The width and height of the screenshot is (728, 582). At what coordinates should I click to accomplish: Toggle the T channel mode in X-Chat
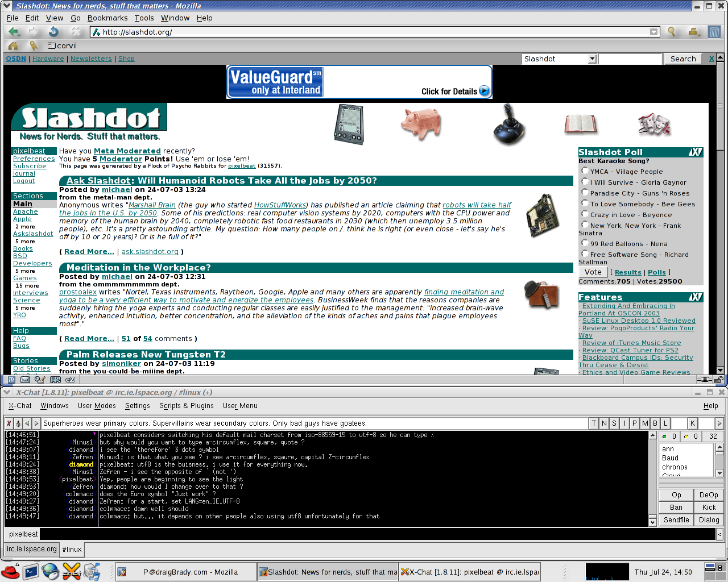(x=594, y=423)
